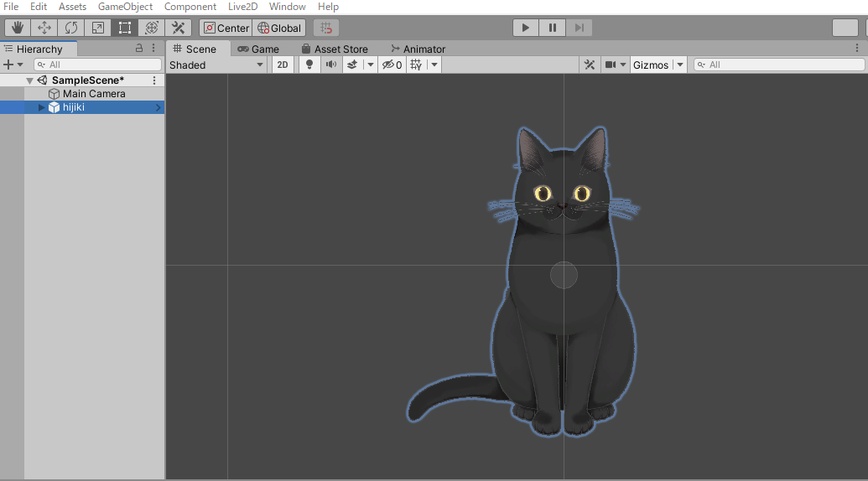Open the Assets menu
The image size is (868, 481).
(x=72, y=7)
